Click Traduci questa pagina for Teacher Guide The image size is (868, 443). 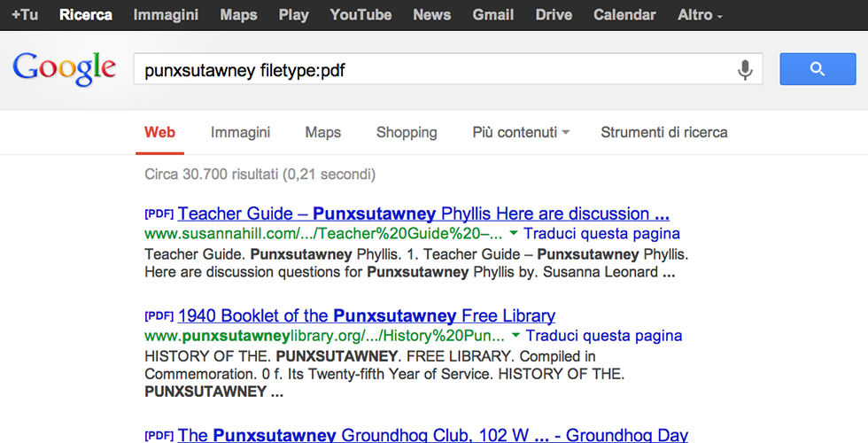click(601, 235)
